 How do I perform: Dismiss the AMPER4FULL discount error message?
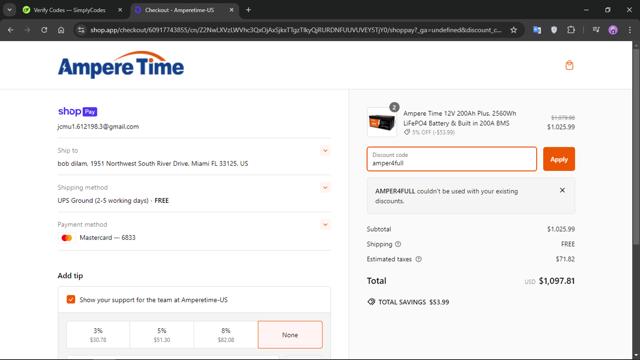(x=562, y=190)
